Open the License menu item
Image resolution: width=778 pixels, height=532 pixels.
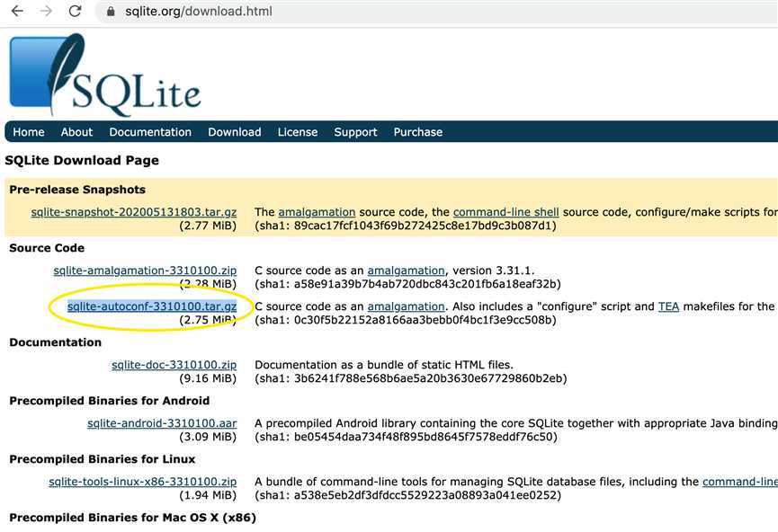(298, 132)
